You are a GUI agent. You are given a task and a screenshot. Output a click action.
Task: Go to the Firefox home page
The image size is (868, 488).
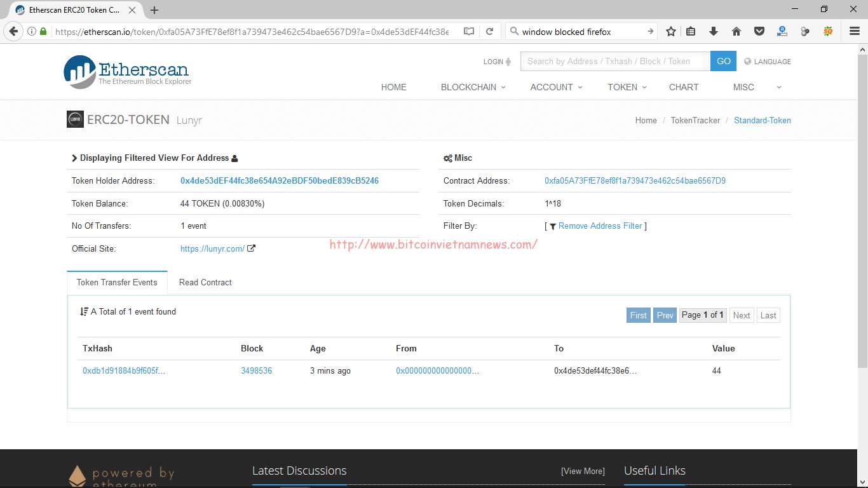click(x=736, y=31)
